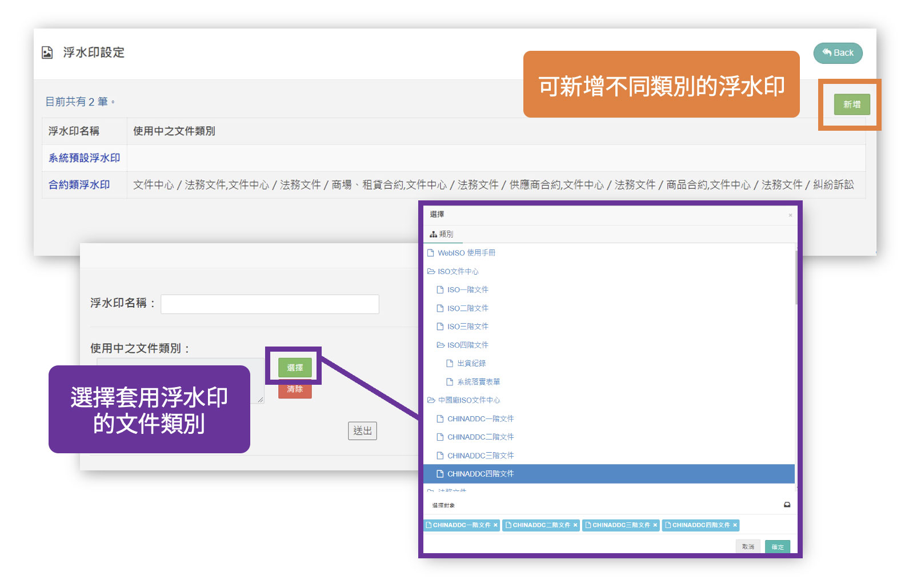Select CHINADDC四階文件 in the tree
913x588 pixels.
click(x=480, y=474)
